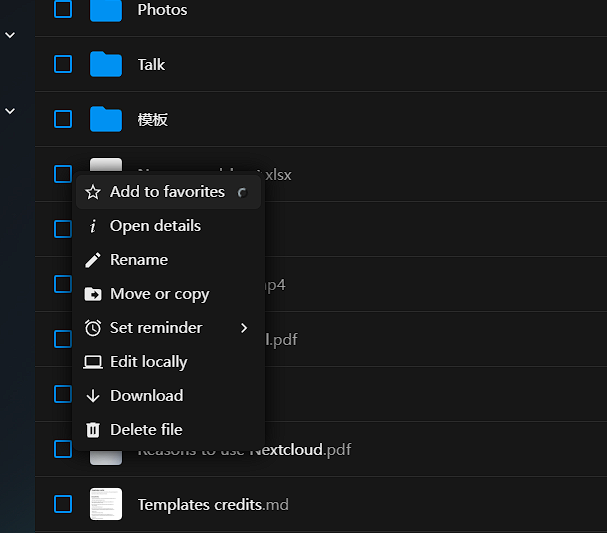Image resolution: width=607 pixels, height=533 pixels.
Task: Select Move or copy menu entry
Action: 159,294
